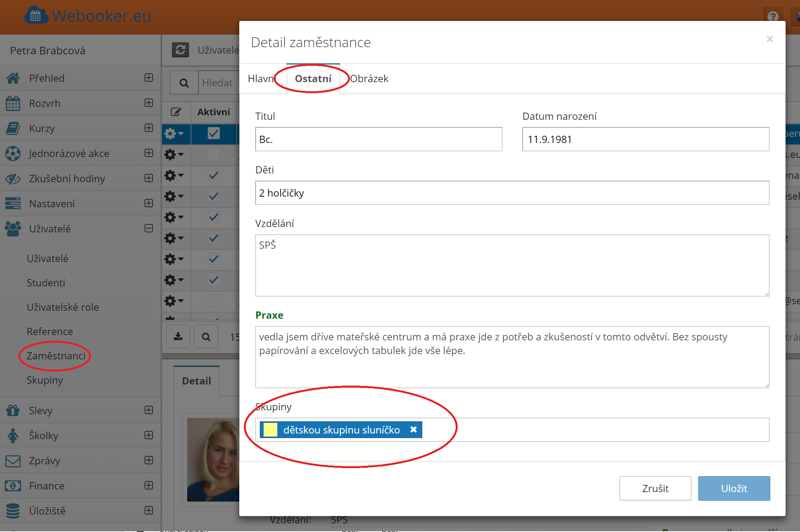The height and width of the screenshot is (532, 800).
Task: Open the Zaměstnanci submenu item
Action: tap(56, 356)
